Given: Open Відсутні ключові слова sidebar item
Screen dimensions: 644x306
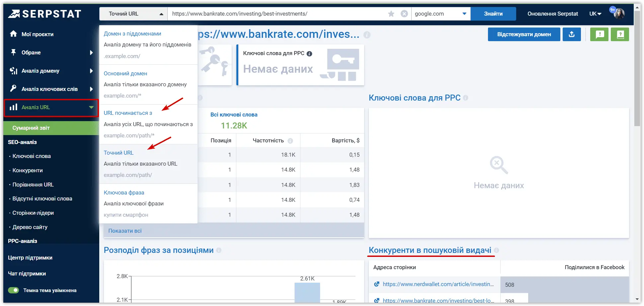Looking at the screenshot, I should pyautogui.click(x=42, y=198).
